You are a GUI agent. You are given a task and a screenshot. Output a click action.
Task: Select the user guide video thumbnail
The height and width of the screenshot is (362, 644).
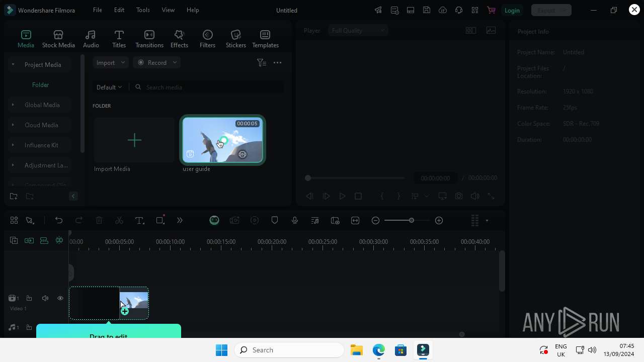222,140
